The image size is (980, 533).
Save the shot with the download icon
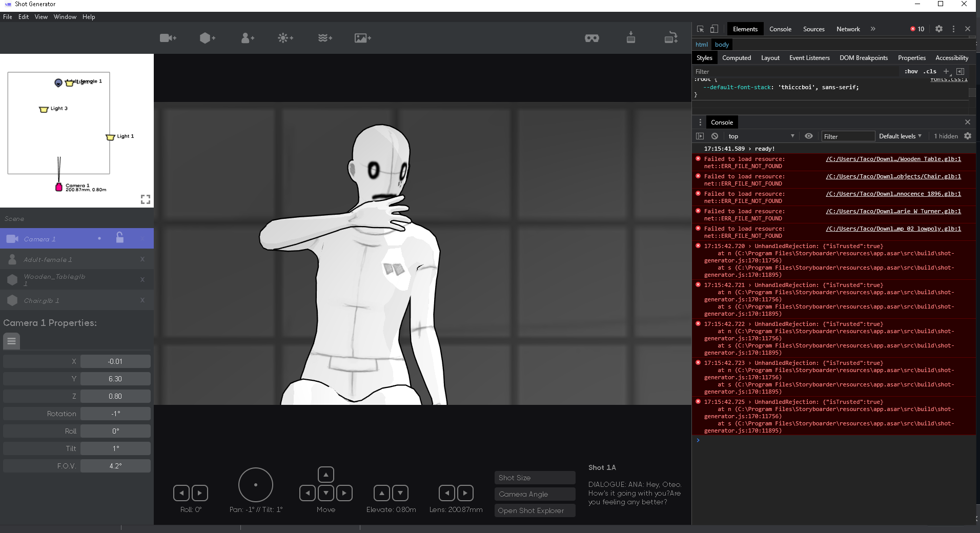(x=631, y=37)
